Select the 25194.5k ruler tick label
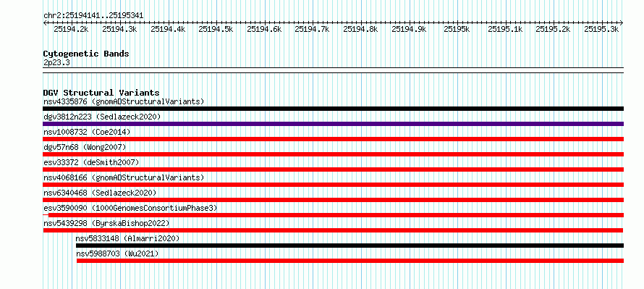644x289 pixels. point(216,29)
